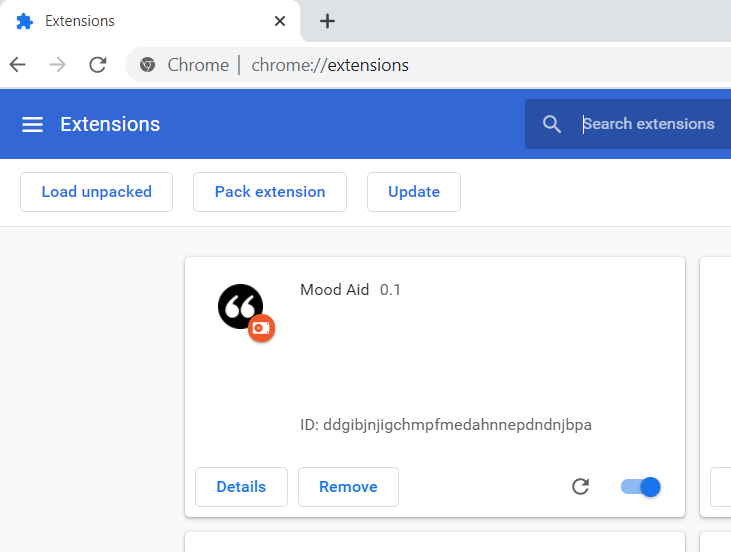
Task: Click the chrome://extensions address bar
Action: pyautogui.click(x=428, y=65)
